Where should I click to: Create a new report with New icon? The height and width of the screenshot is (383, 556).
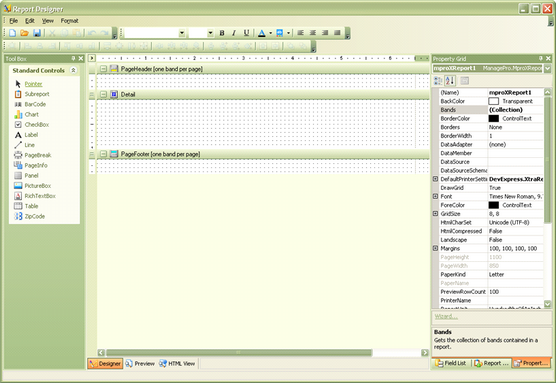pos(12,33)
